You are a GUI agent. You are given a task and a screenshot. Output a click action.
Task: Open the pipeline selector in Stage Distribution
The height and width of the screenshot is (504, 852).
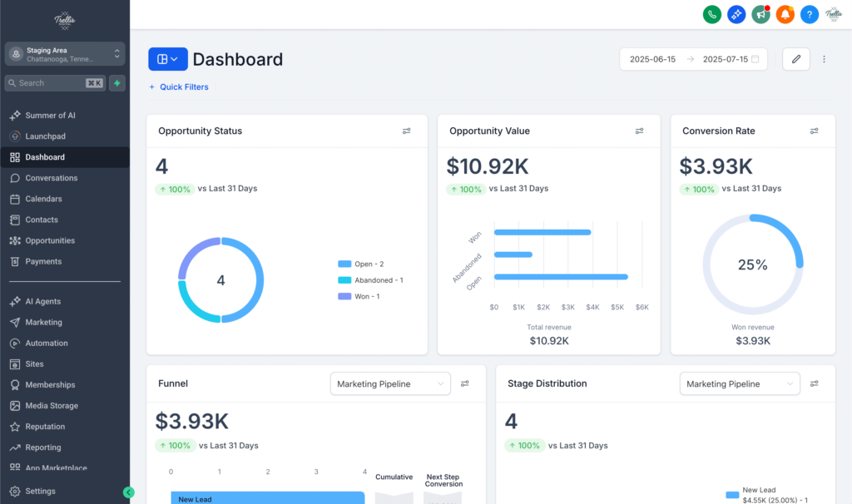pos(739,383)
